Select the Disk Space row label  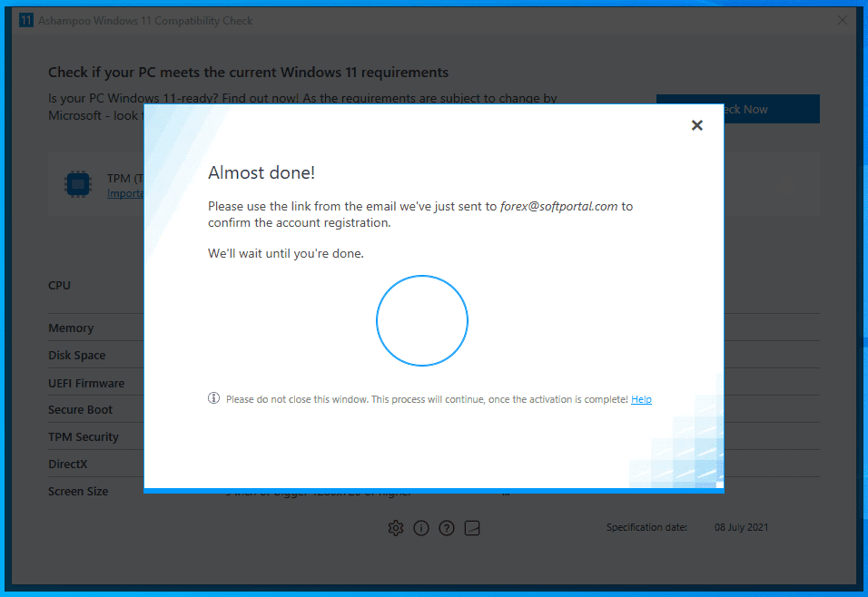[77, 356]
